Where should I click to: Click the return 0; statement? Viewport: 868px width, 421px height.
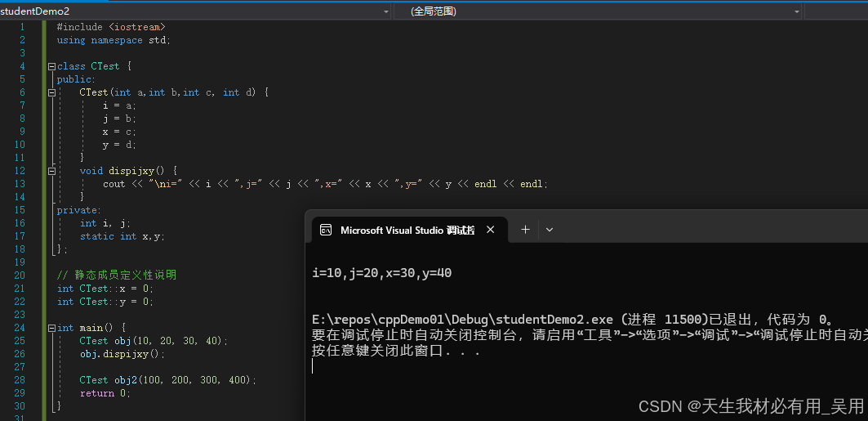point(105,393)
